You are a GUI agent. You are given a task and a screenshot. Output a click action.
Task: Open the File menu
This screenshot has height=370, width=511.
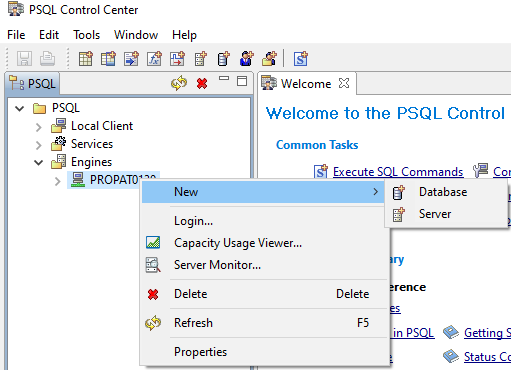click(x=16, y=35)
